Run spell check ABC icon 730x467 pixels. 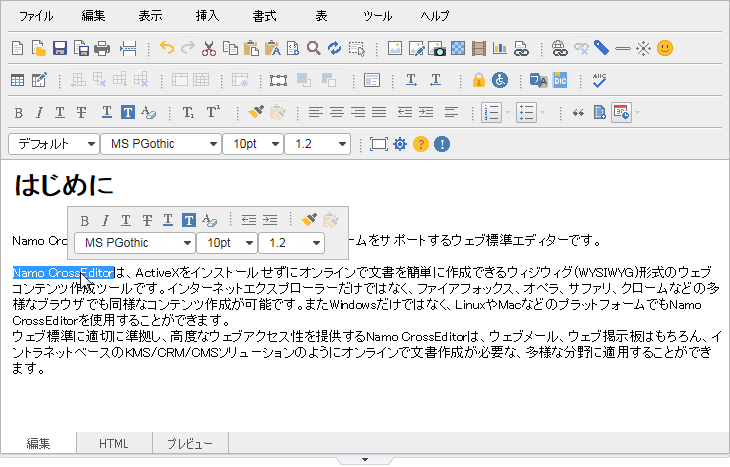[x=599, y=80]
